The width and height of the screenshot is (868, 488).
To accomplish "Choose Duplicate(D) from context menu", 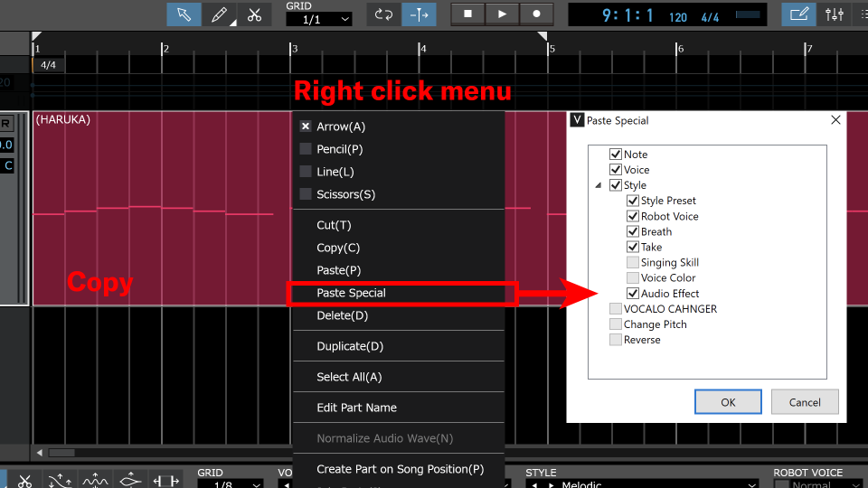I will 350,346.
